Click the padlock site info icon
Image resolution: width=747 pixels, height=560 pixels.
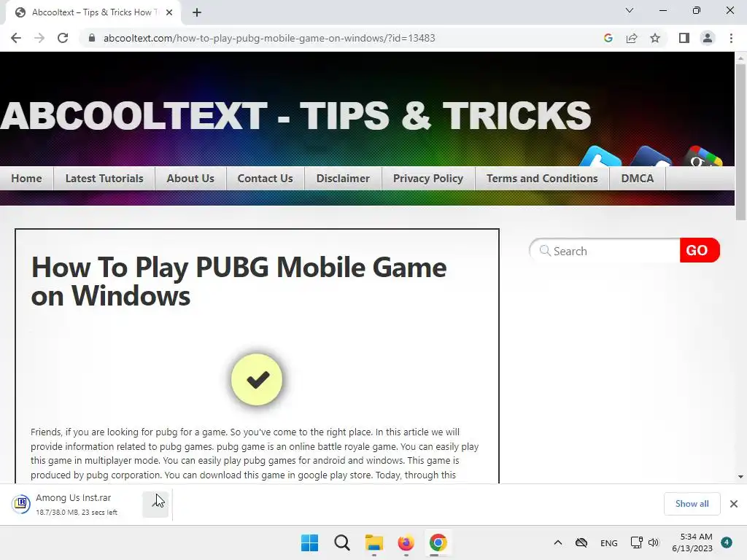pyautogui.click(x=92, y=38)
